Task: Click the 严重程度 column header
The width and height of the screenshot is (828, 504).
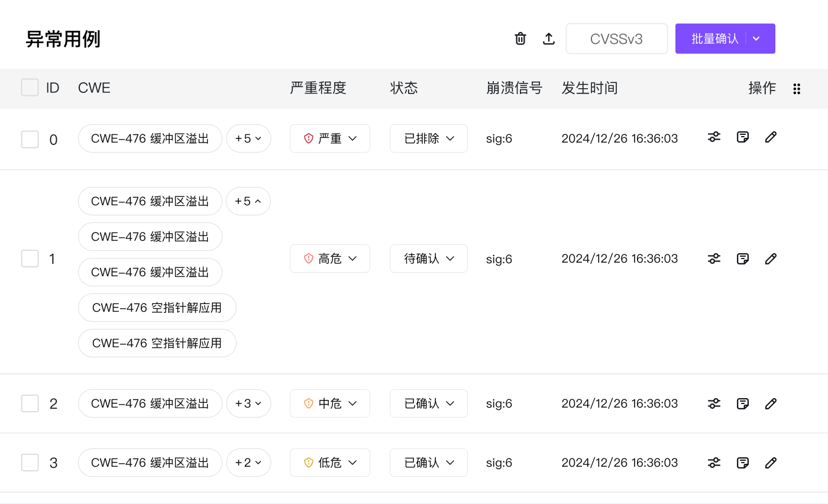Action: click(318, 88)
